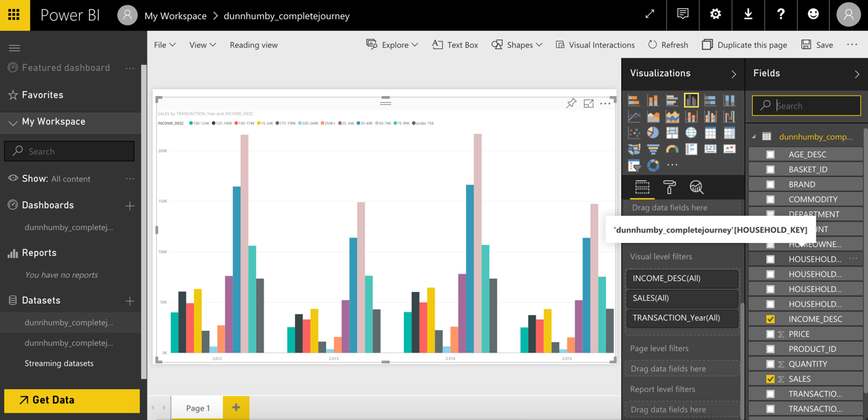Insert a Text Box
The width and height of the screenshot is (868, 420).
click(455, 45)
